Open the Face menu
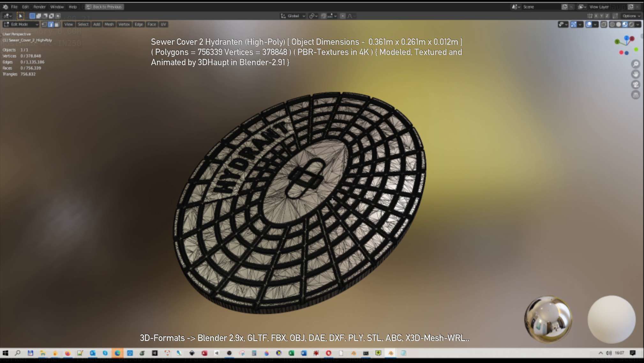 point(152,24)
